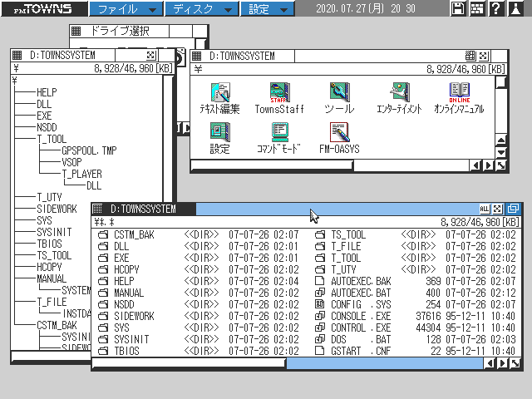Screen dimensions: 532x399
Task: Select the CSTM_BAK folder icon in file list
Action: [103, 234]
